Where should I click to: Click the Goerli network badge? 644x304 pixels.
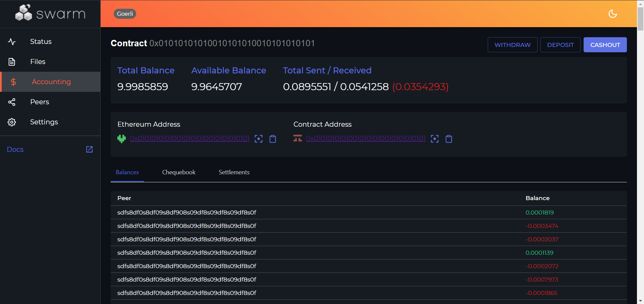tap(125, 14)
